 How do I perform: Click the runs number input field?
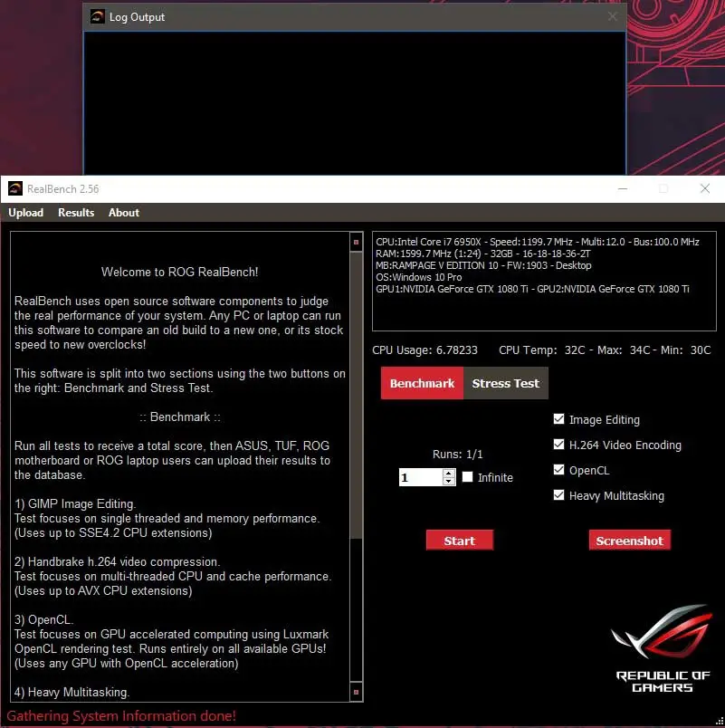(421, 477)
